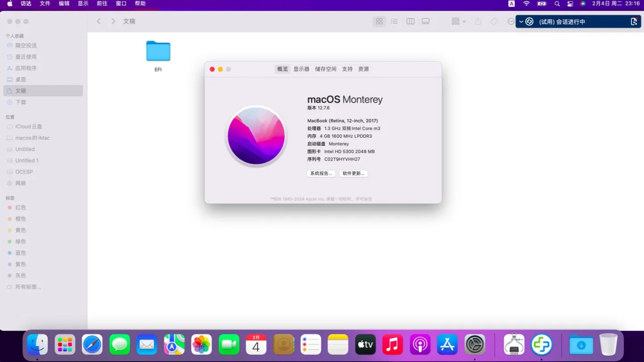Screen dimensions: 644x362
Task: Select the red tag (红色) in sidebar
Action: tap(21, 208)
